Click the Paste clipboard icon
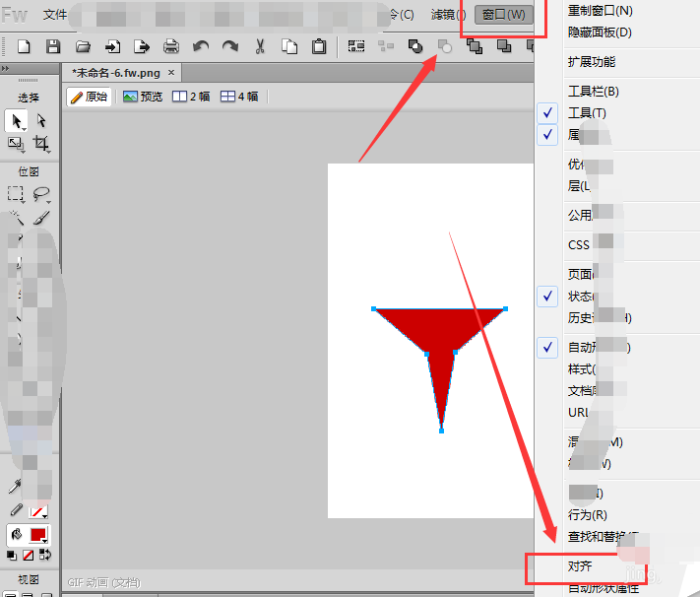The image size is (700, 597). pyautogui.click(x=319, y=46)
